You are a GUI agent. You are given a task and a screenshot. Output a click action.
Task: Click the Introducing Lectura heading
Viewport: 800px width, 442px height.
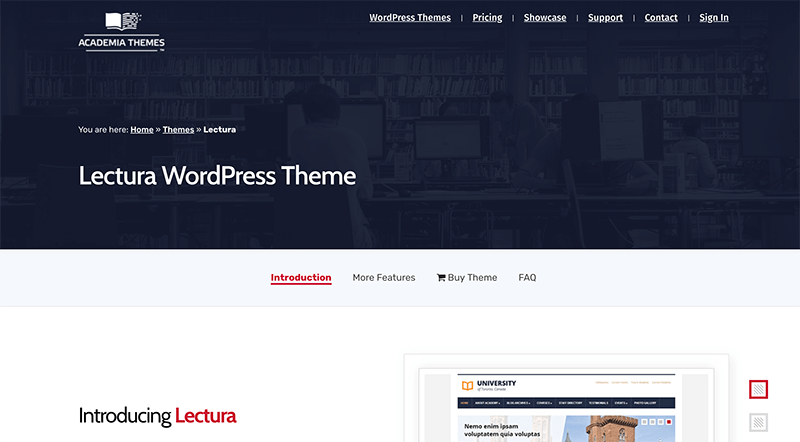pyautogui.click(x=158, y=416)
